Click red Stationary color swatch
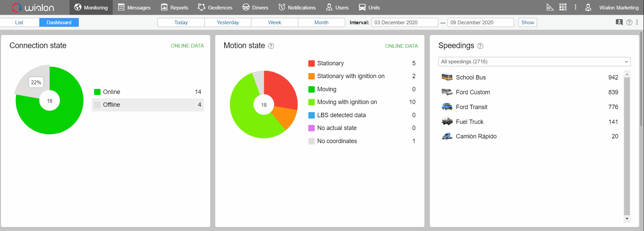This screenshot has width=644, height=231. (312, 63)
